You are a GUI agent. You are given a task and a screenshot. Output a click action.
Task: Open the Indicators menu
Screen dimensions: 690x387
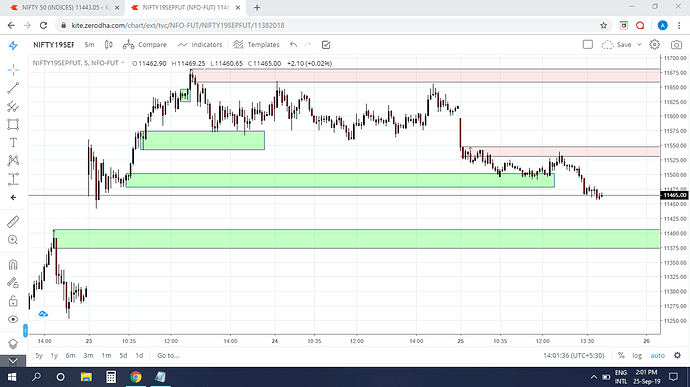click(200, 44)
